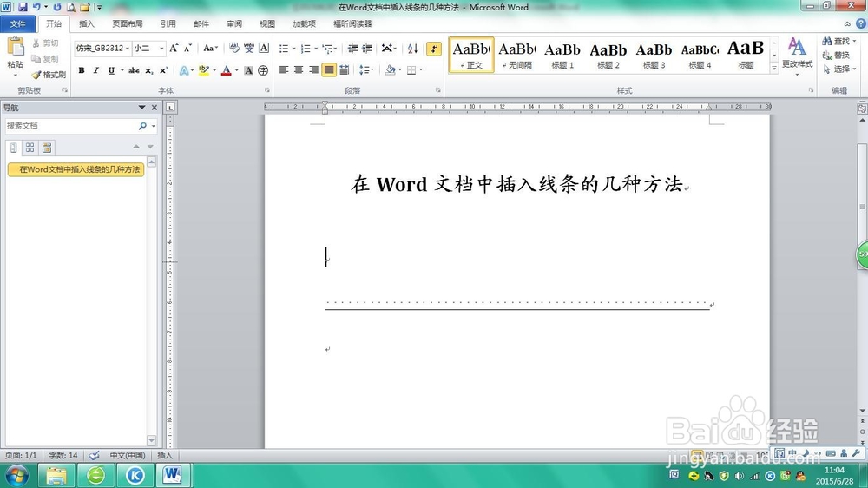This screenshot has width=868, height=488.
Task: Switch to the References tab
Action: click(168, 23)
